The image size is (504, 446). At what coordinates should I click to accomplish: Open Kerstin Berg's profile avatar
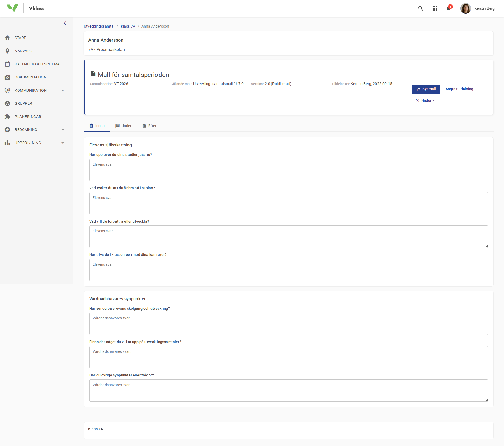(x=466, y=8)
